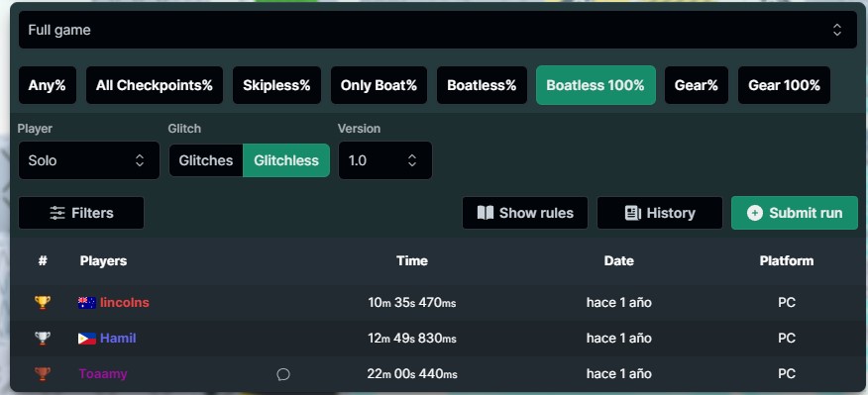Screen dimensions: 868x395
Task: Expand the Solo player dropdown
Action: 88,160
